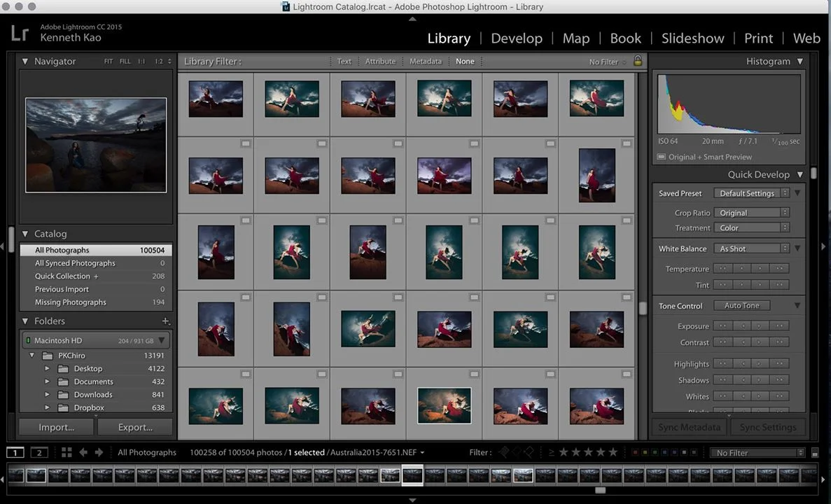The height and width of the screenshot is (504, 831).
Task: Hide the top module panel arrow
Action: [x=412, y=18]
